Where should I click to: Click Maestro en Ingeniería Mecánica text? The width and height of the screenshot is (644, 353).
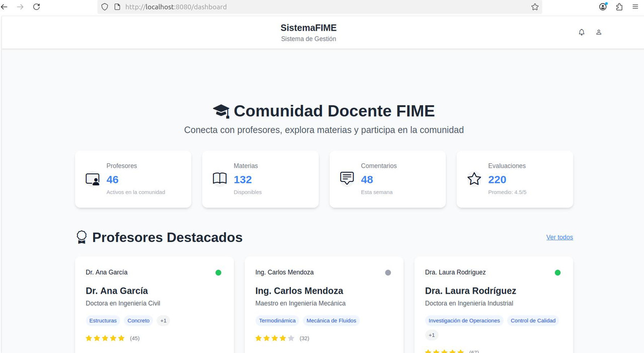point(300,303)
